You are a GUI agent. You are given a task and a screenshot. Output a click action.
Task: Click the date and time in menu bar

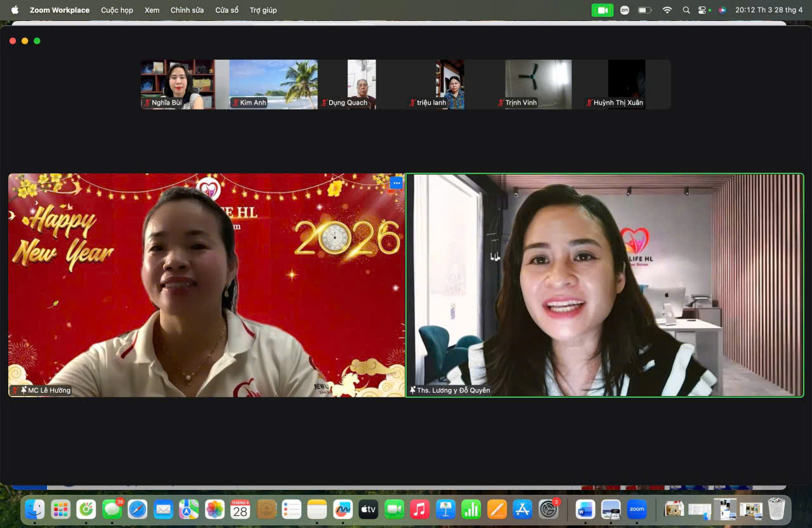point(769,10)
